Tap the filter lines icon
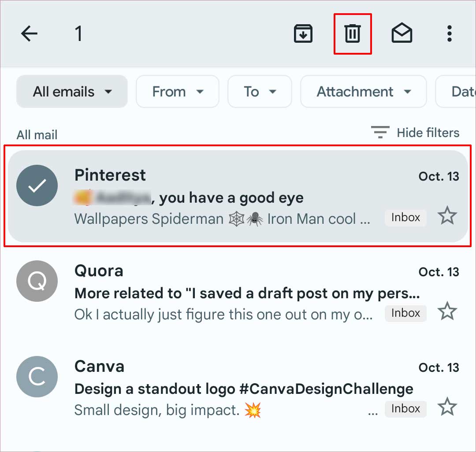 tap(380, 132)
